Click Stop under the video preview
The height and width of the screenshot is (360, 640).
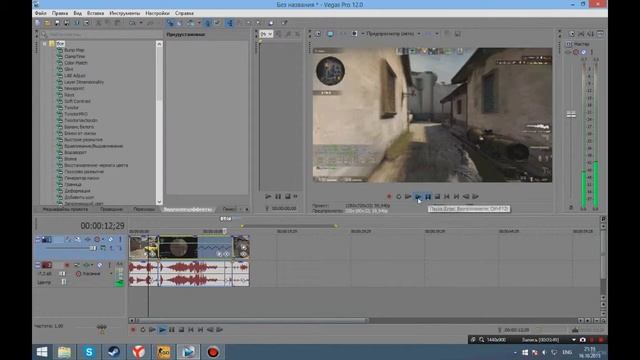point(437,197)
